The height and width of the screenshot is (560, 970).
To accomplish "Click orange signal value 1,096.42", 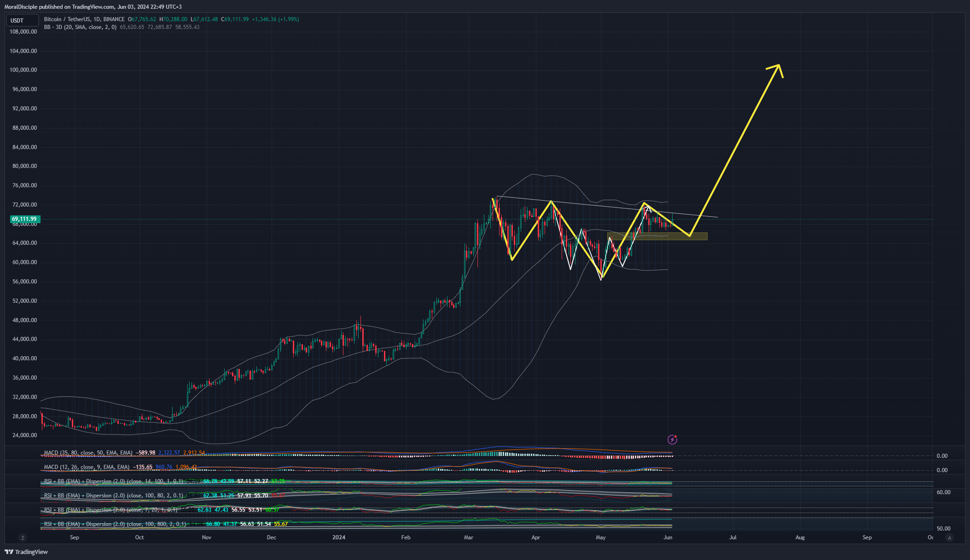I will point(186,467).
